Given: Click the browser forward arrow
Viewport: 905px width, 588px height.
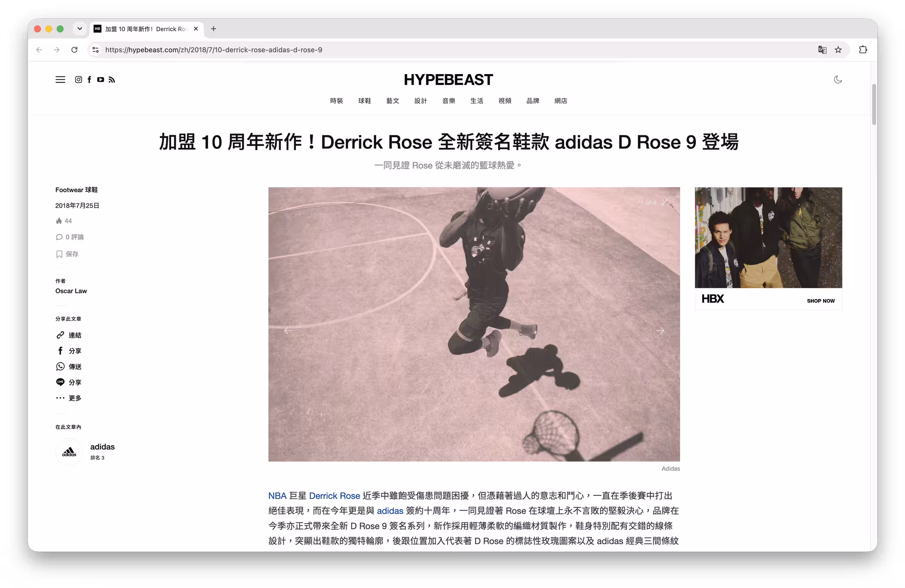Looking at the screenshot, I should click(57, 50).
